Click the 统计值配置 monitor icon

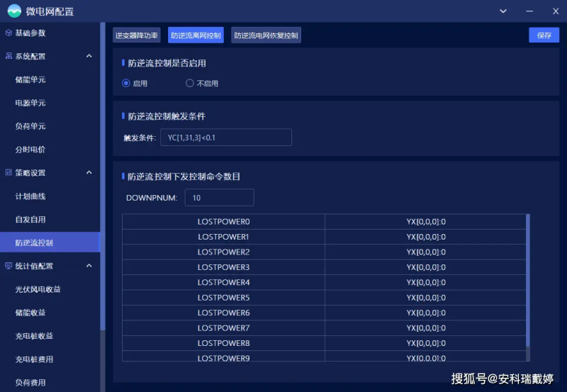click(9, 267)
